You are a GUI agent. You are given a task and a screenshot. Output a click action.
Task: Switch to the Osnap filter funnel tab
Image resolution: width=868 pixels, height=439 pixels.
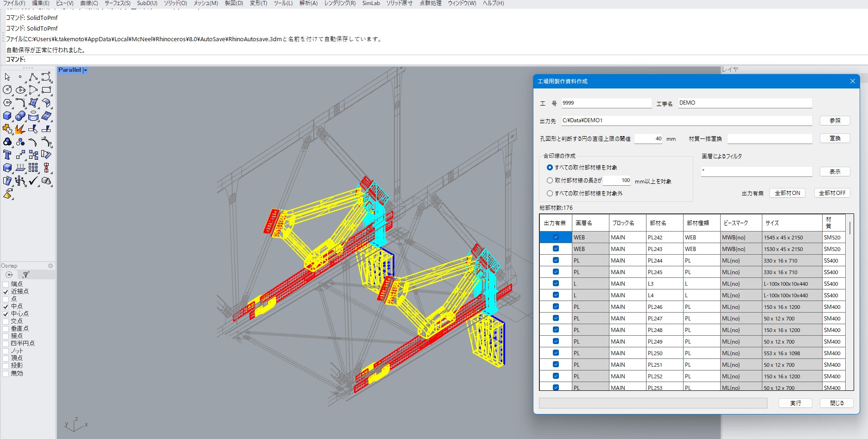pos(26,275)
